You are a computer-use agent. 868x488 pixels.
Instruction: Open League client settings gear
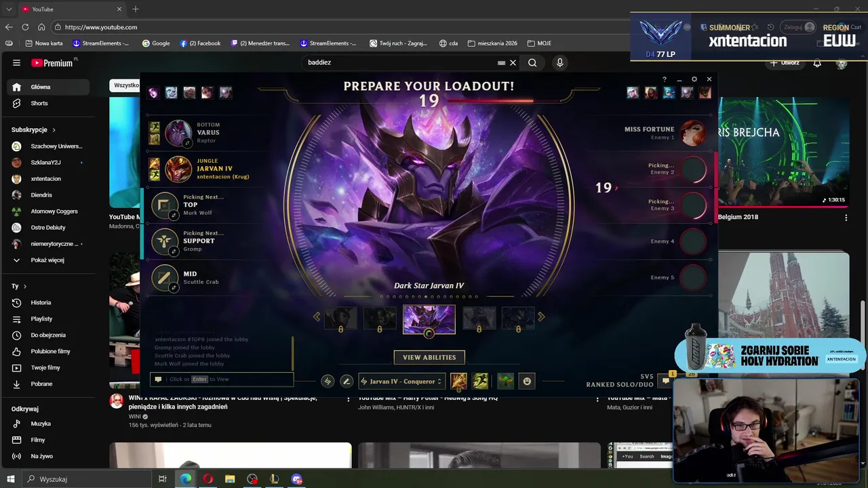[x=694, y=79]
